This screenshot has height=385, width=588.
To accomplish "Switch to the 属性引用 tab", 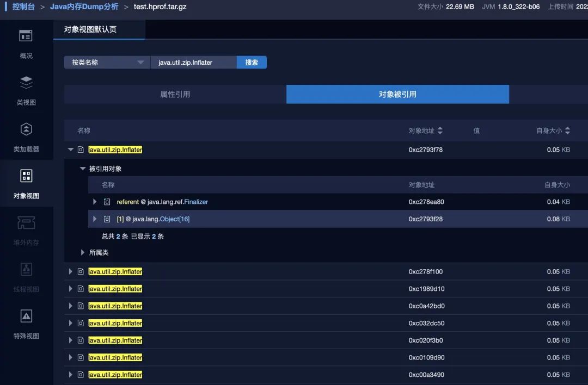I will click(175, 95).
